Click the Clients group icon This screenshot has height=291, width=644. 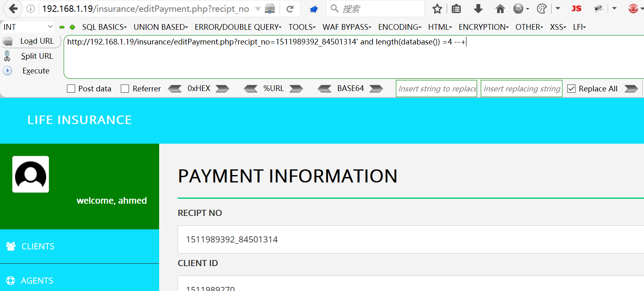(11, 247)
